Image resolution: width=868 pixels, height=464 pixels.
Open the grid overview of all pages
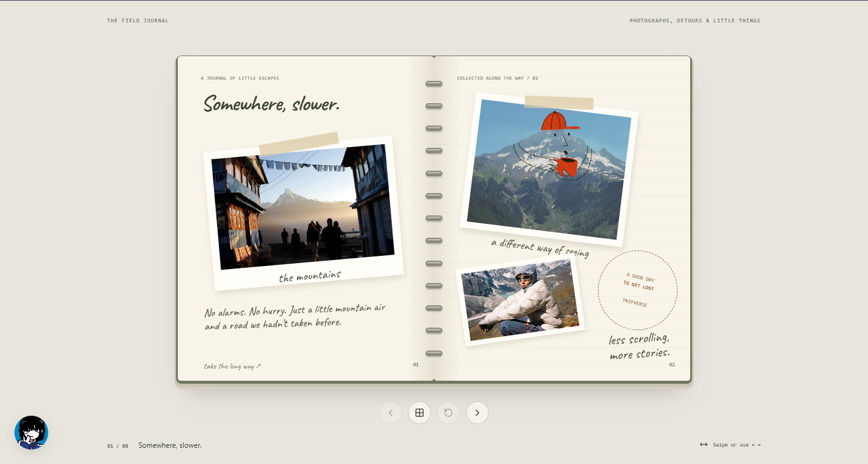click(420, 413)
